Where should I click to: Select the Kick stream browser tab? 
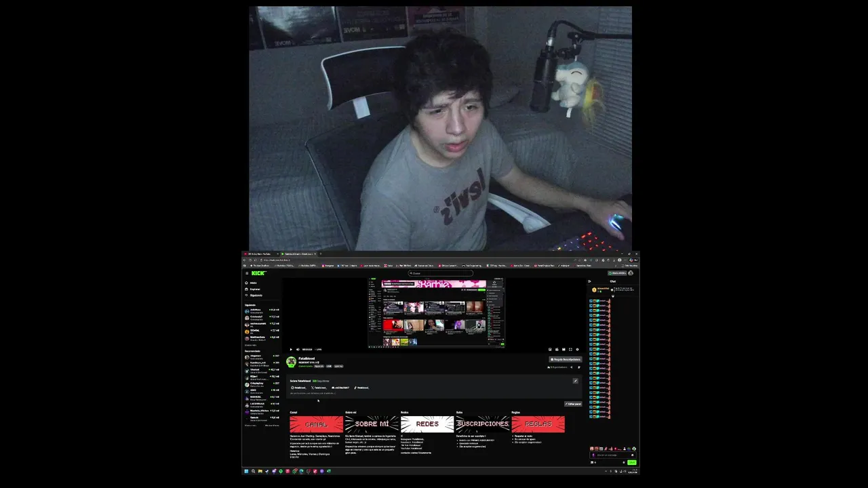click(x=298, y=253)
